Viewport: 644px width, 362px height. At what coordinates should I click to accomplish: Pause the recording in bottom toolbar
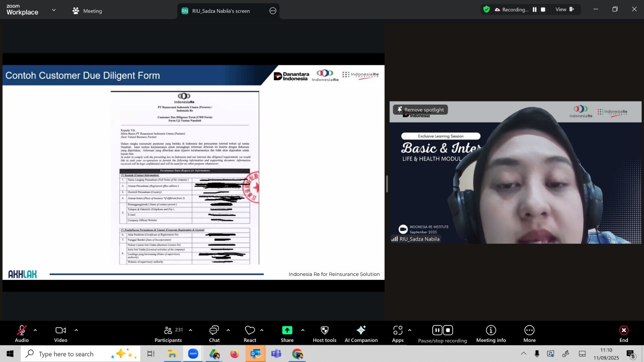437,330
